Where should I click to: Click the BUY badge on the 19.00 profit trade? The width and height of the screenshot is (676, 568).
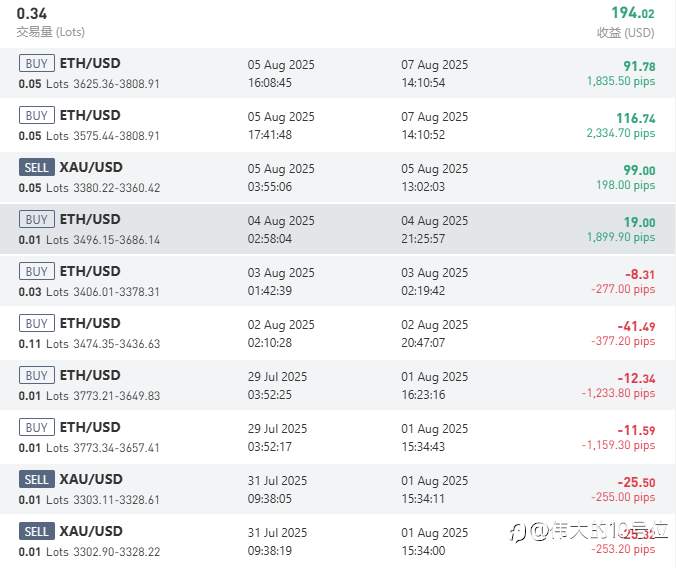(x=36, y=219)
